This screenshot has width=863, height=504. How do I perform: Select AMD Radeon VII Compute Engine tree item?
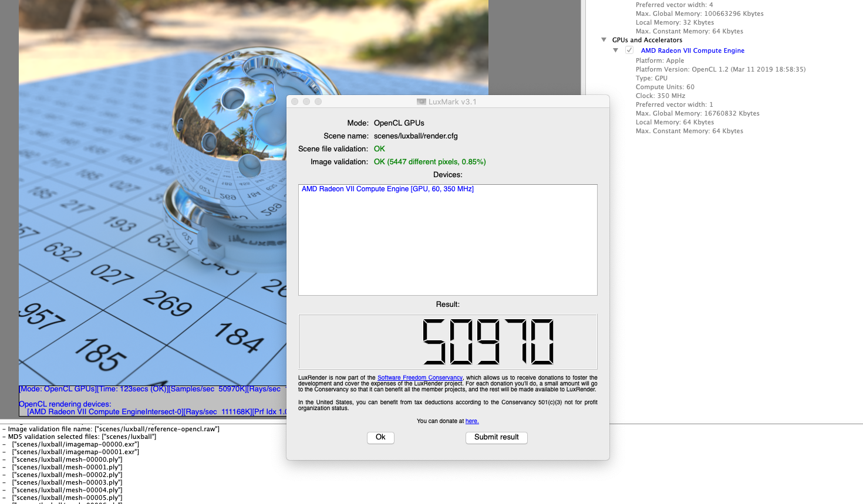point(693,50)
